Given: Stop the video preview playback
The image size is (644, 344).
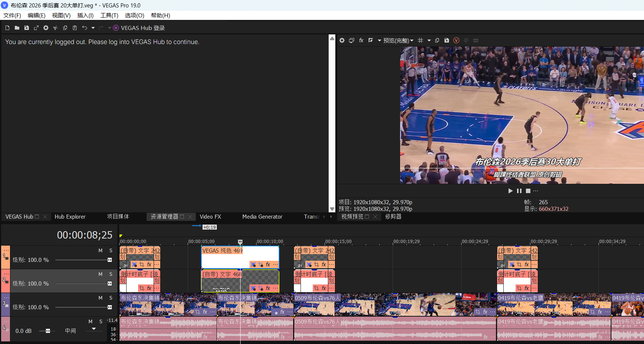Looking at the screenshot, I should 528,191.
